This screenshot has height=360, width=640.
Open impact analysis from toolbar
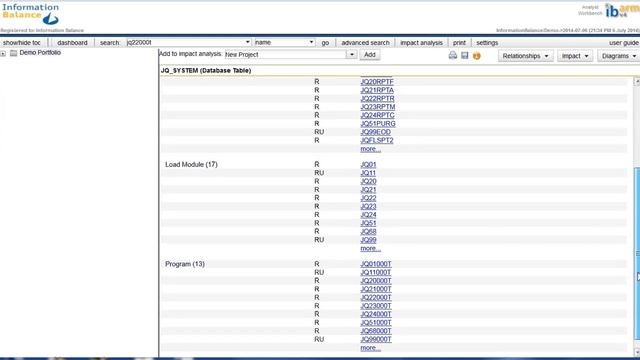pyautogui.click(x=421, y=42)
